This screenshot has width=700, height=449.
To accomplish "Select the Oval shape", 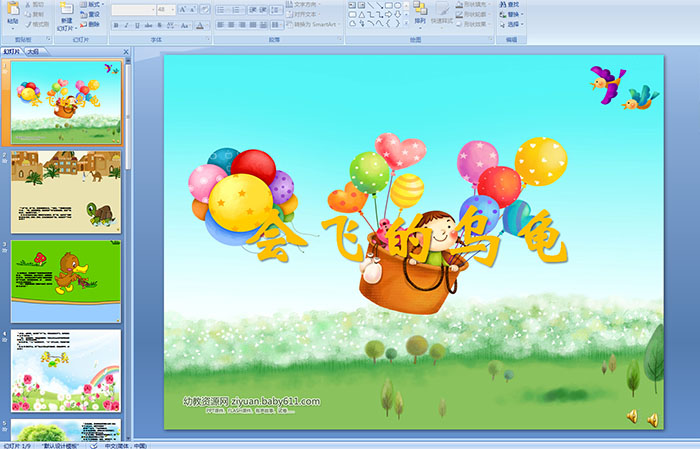I will [398, 5].
